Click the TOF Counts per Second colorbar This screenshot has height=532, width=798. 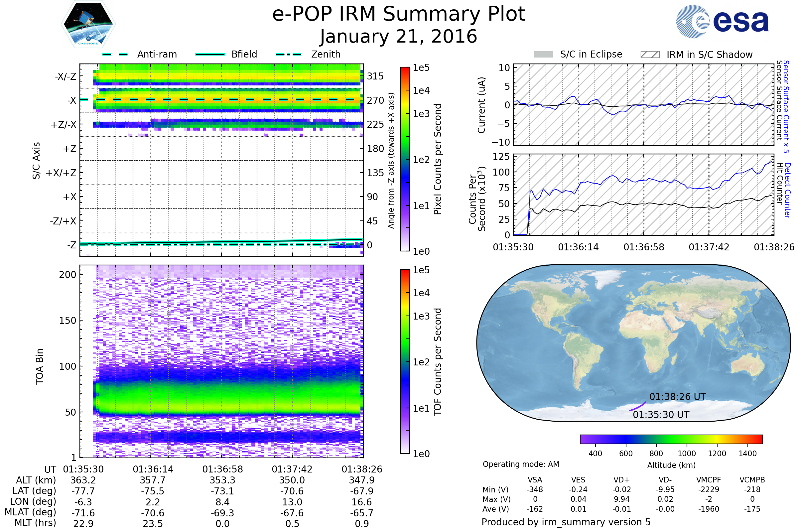[405, 361]
